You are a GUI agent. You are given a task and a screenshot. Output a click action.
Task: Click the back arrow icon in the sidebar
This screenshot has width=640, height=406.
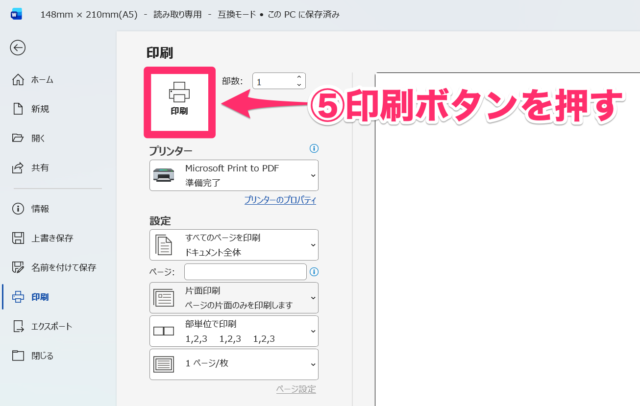click(x=18, y=47)
